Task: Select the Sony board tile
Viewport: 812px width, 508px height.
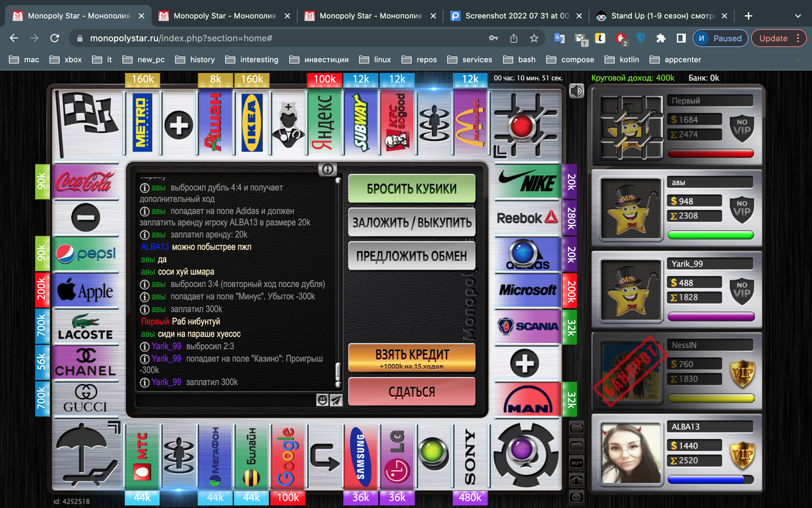Action: point(470,457)
